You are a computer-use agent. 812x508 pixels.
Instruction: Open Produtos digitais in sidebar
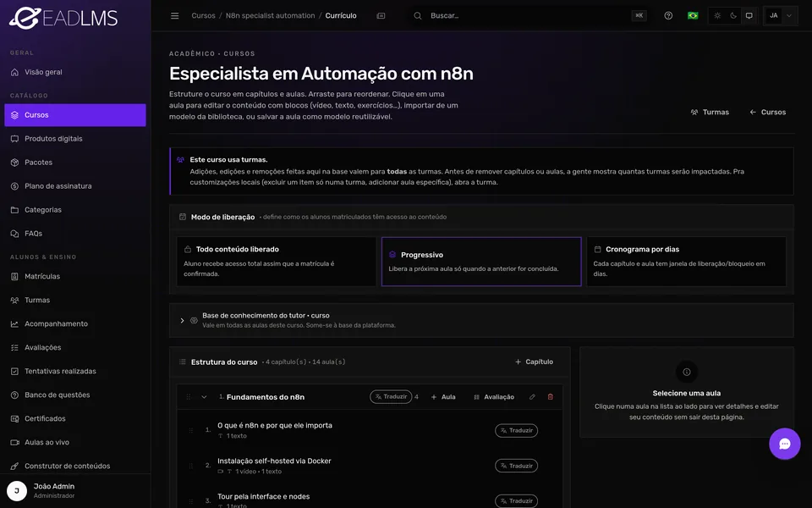coord(75,138)
